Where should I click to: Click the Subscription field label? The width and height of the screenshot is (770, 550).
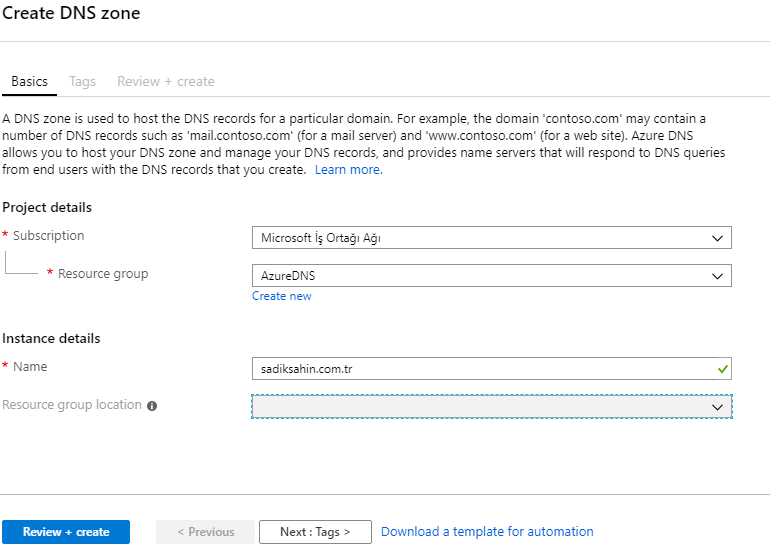(48, 236)
